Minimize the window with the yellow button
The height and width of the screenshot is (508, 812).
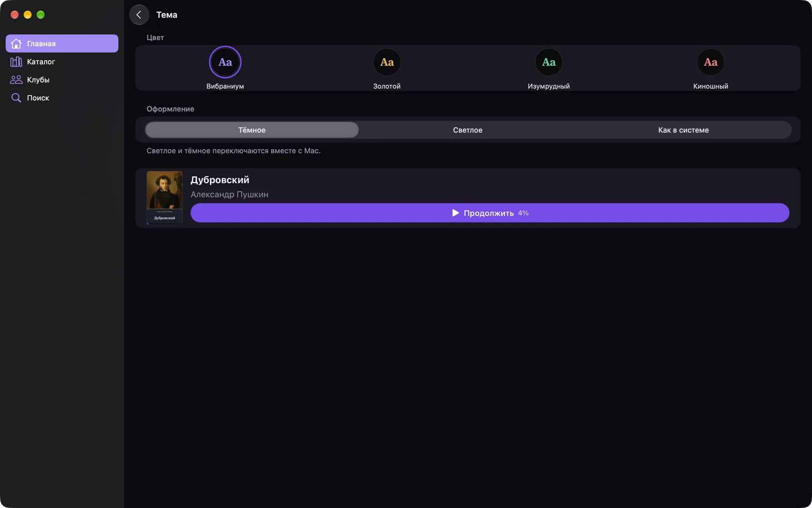(28, 15)
